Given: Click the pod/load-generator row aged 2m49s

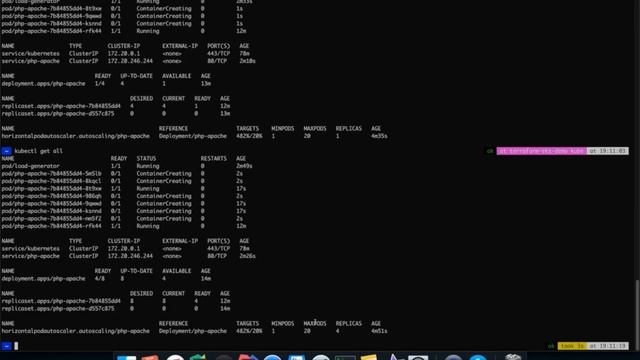Looking at the screenshot, I should coord(127,166).
